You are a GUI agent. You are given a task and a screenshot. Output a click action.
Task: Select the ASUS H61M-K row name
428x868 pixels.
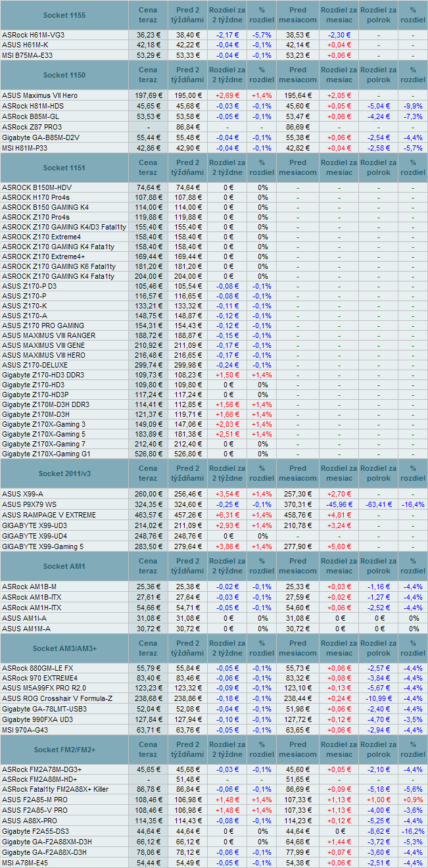pos(26,45)
